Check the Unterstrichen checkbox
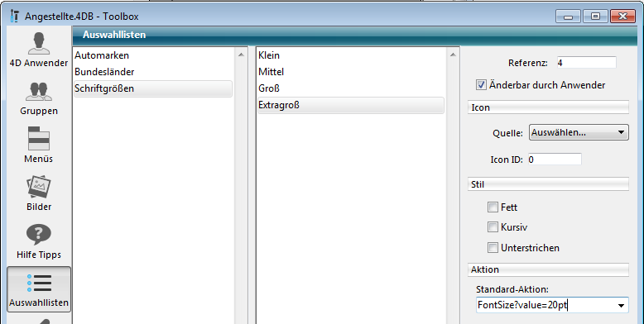644x324 pixels. click(493, 248)
